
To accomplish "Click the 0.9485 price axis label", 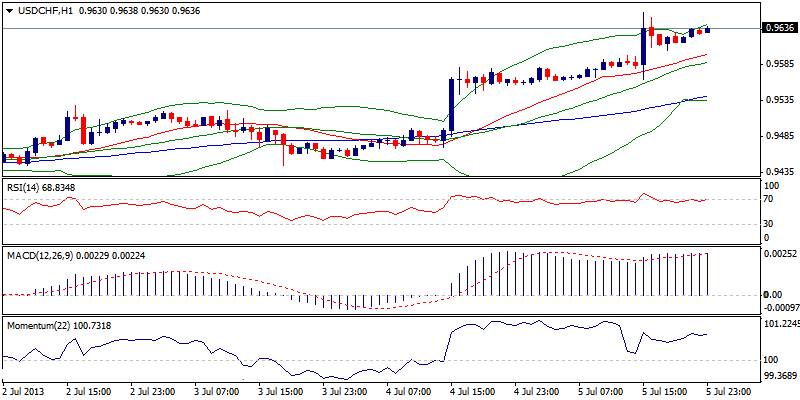I will [778, 136].
